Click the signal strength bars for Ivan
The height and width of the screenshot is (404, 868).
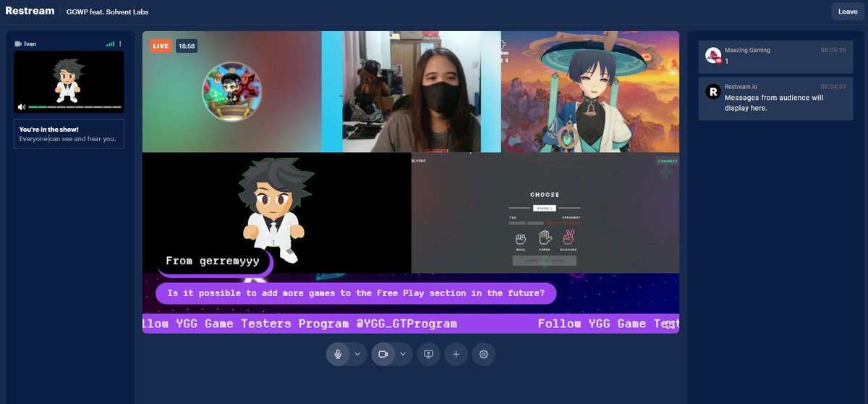pyautogui.click(x=110, y=44)
